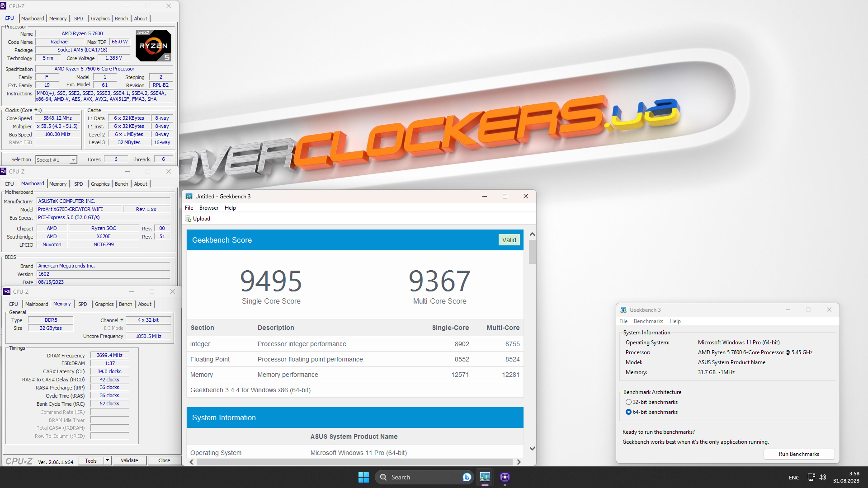
Task: Click scroll down arrow in Geekbench results
Action: (x=532, y=449)
